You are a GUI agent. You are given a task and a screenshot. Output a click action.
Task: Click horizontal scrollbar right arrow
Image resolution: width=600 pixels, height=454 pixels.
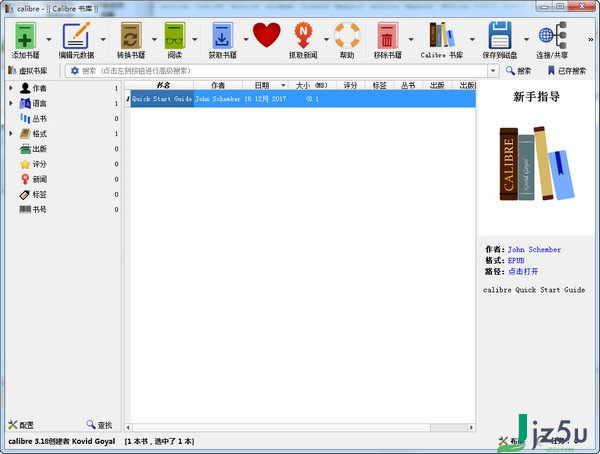471,428
